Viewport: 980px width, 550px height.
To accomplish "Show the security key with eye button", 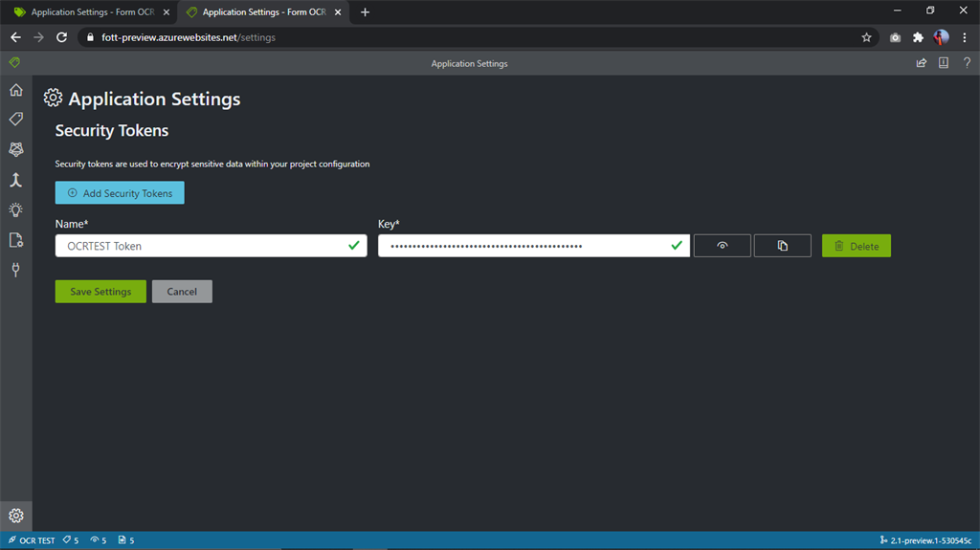I will [x=722, y=246].
